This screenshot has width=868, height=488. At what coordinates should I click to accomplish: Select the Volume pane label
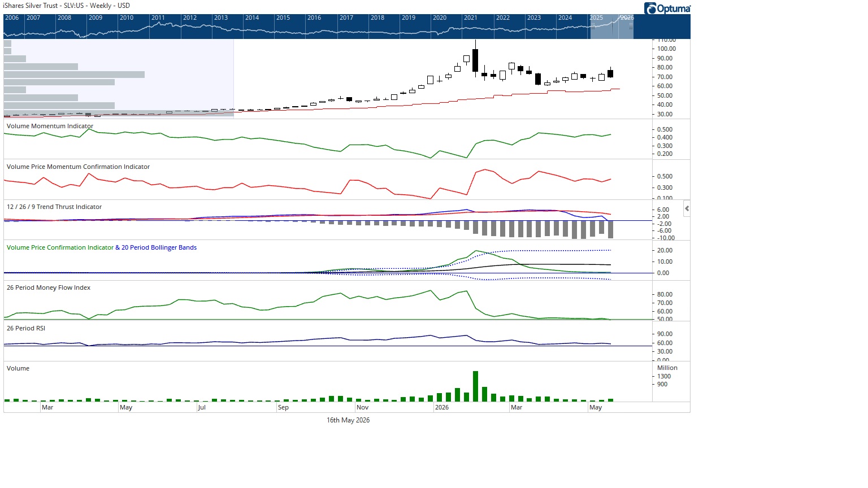pos(18,368)
